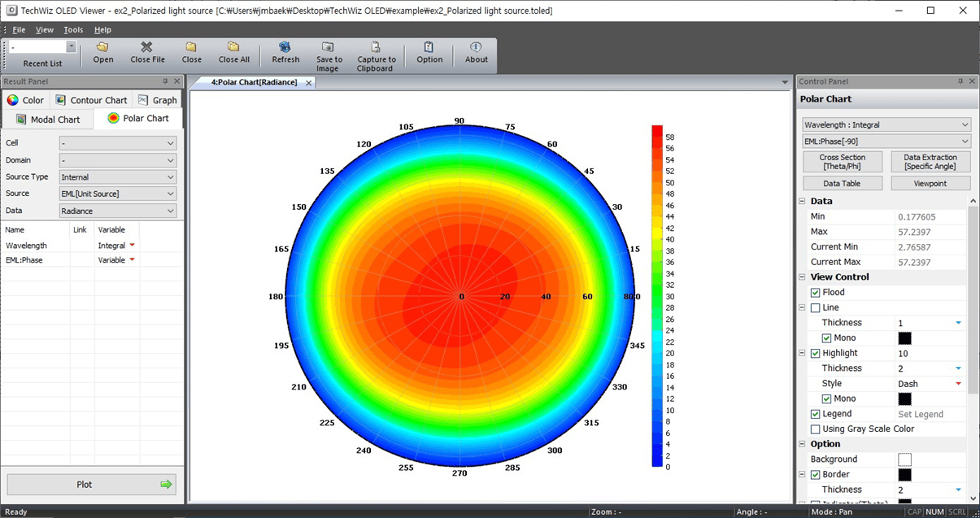Enable Using Gray Scale Color checkbox

coord(815,429)
